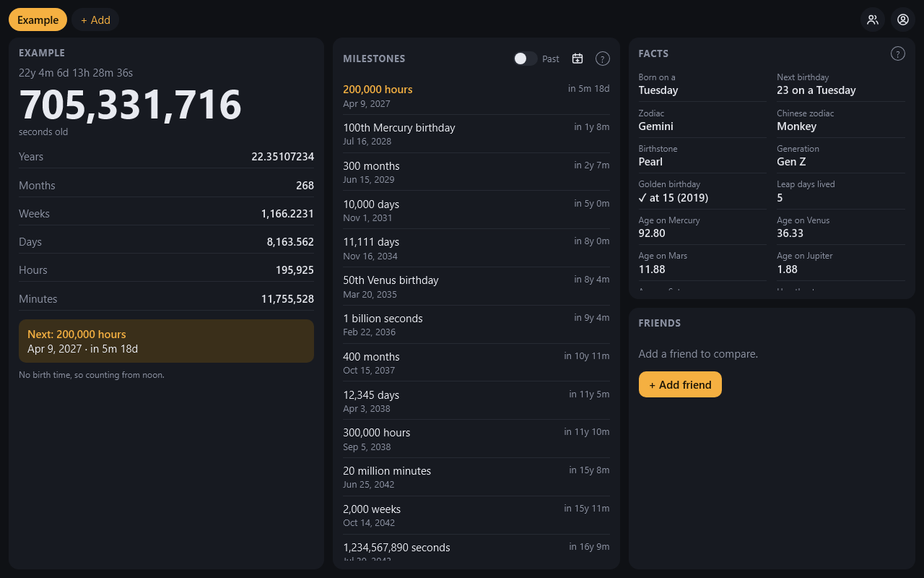
Task: Open the friends icon in top bar
Action: point(873,20)
